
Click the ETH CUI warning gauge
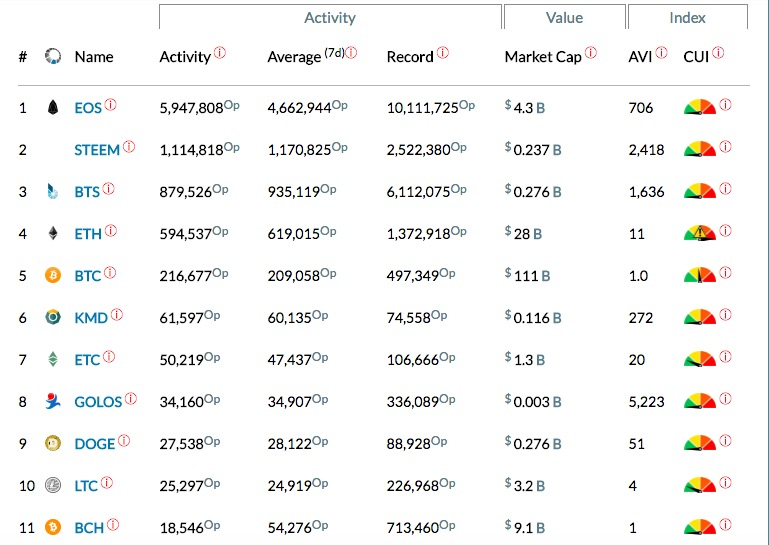700,233
